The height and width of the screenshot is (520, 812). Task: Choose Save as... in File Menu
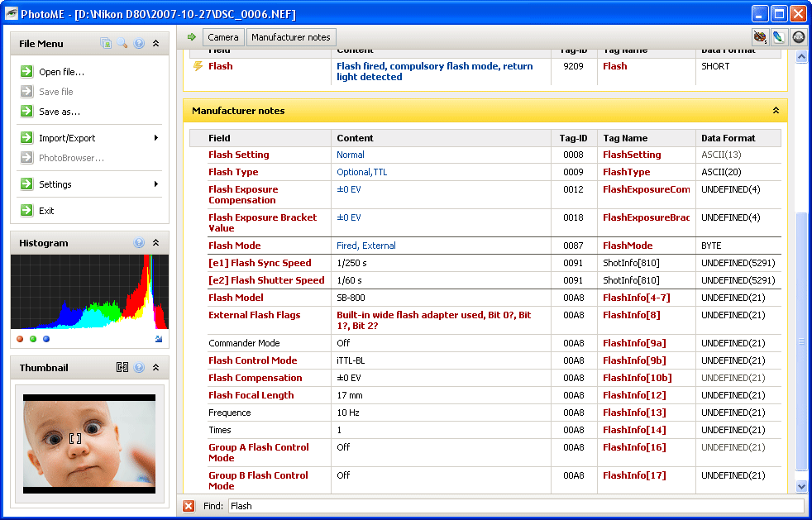(x=60, y=112)
